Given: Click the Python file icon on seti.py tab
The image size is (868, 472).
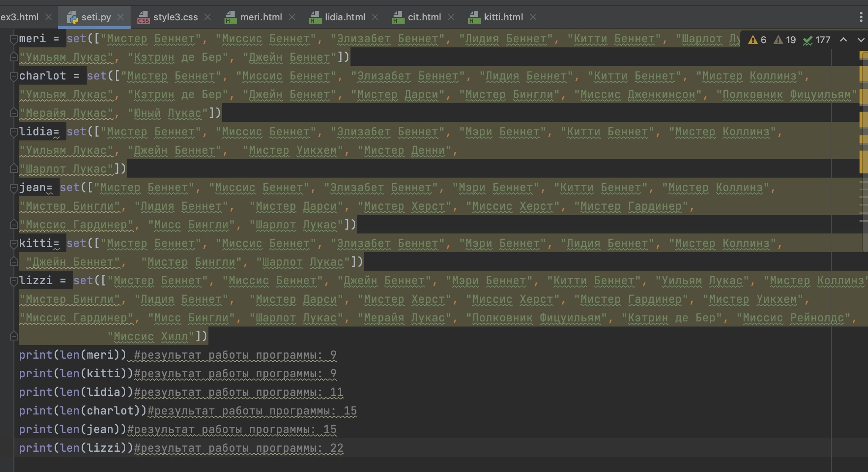Looking at the screenshot, I should [73, 17].
